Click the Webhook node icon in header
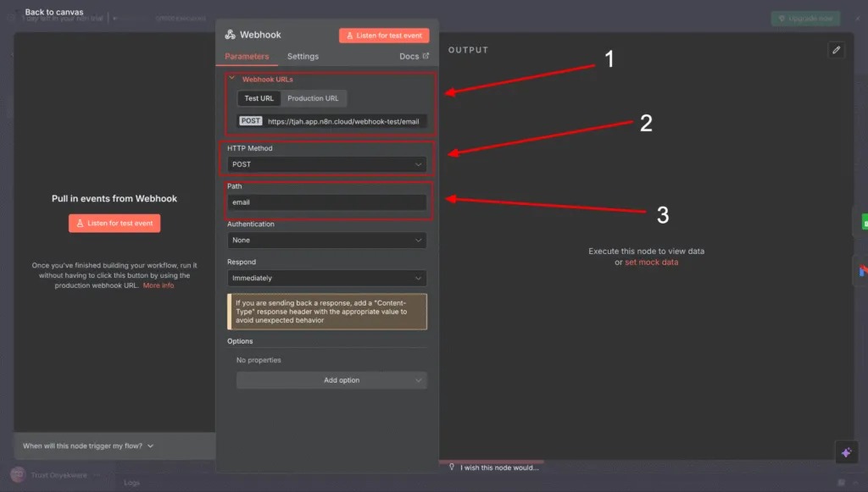Screen dimensions: 868x492 [x=230, y=36]
